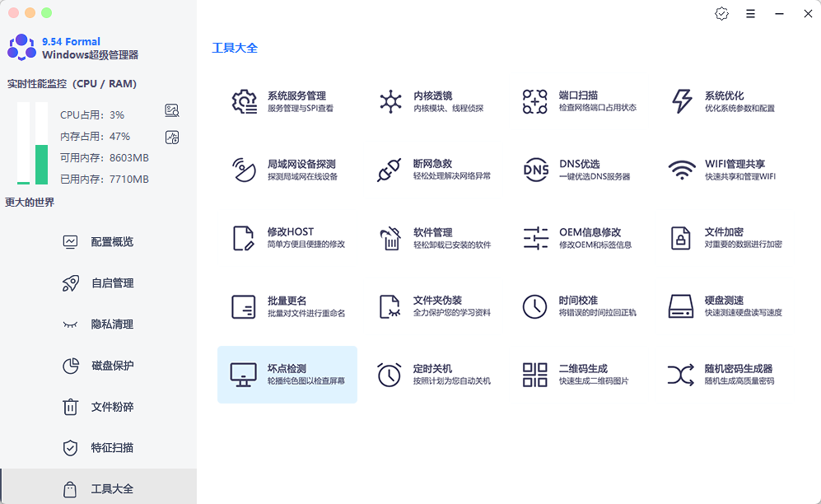Click the 二维码生成 label
821x504 pixels.
pyautogui.click(x=583, y=368)
